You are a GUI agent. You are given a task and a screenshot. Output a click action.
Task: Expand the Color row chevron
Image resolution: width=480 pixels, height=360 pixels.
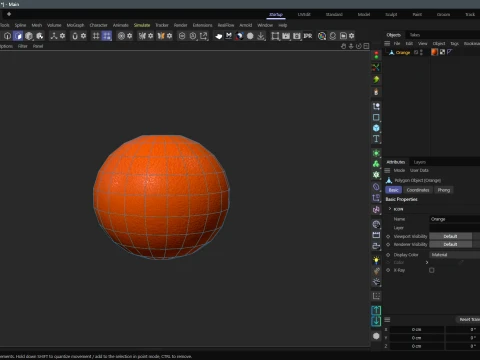427,263
